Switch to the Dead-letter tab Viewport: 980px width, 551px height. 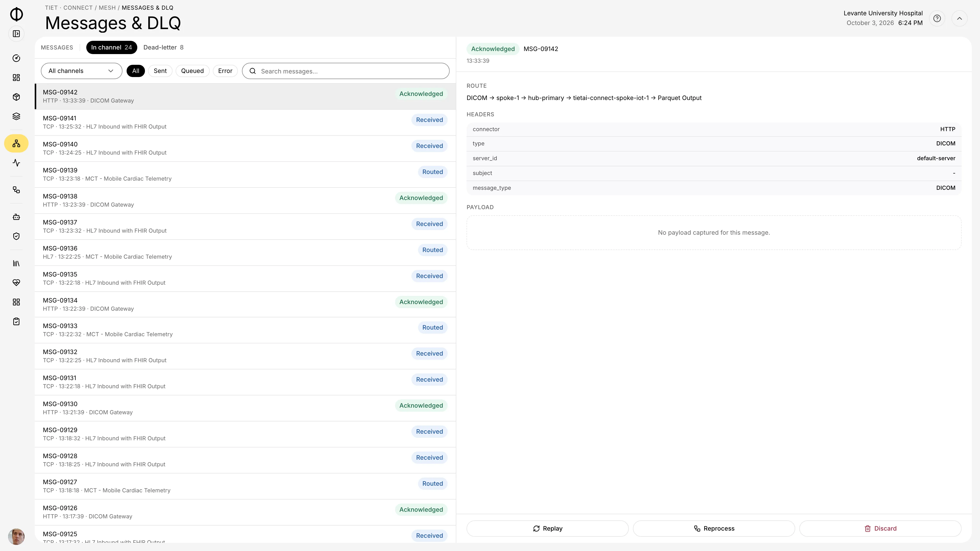pyautogui.click(x=164, y=47)
